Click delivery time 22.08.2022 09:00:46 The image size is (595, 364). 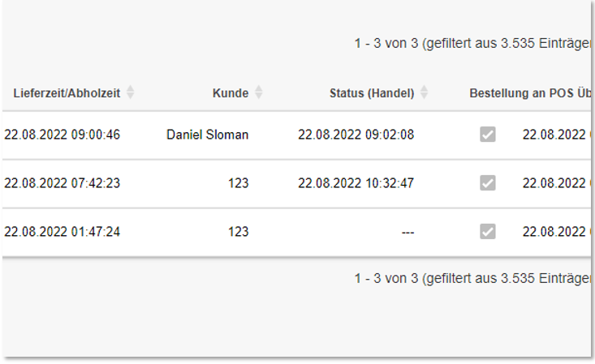[62, 135]
